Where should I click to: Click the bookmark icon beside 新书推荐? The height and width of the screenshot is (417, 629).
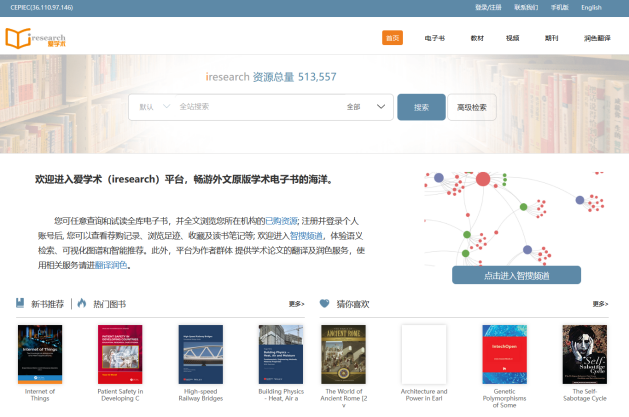(x=20, y=303)
